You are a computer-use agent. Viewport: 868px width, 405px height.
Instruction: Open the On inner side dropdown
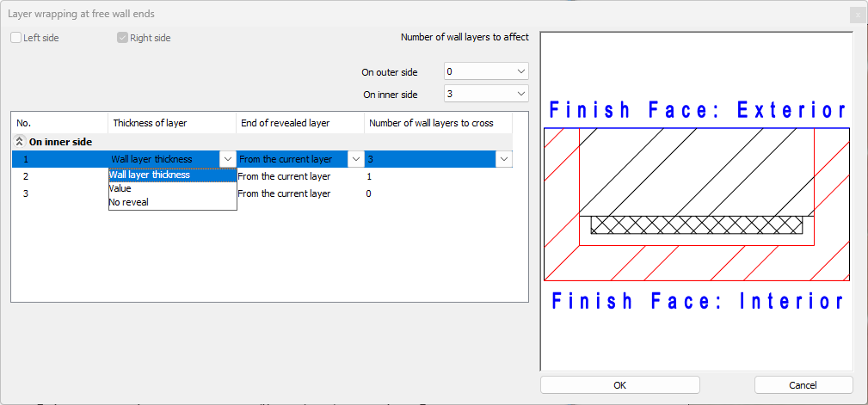pos(486,94)
